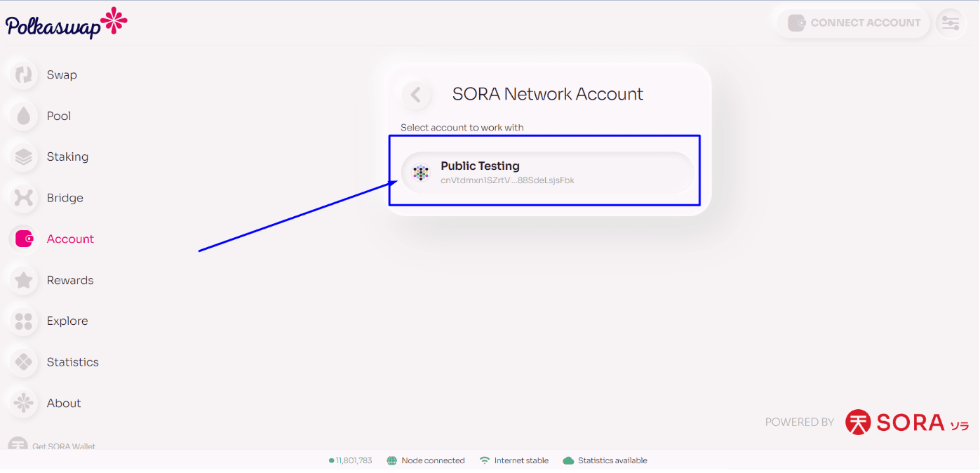Click the Statistics diamond icon

[x=24, y=362]
